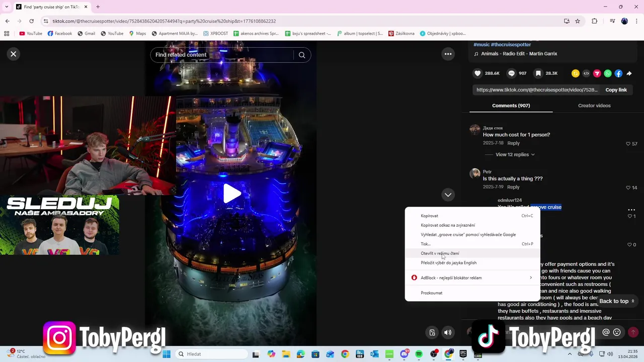Expand View 12 replies
This screenshot has height=362, width=644.
pyautogui.click(x=515, y=154)
